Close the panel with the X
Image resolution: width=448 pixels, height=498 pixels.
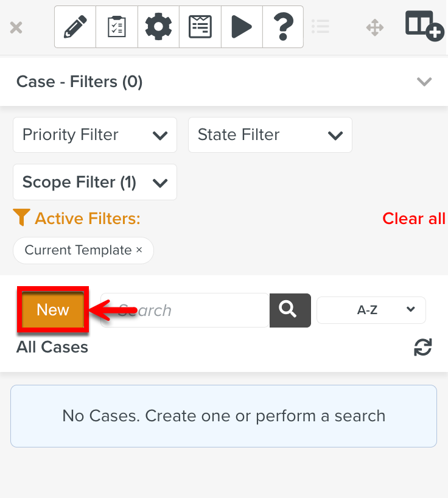click(x=16, y=27)
